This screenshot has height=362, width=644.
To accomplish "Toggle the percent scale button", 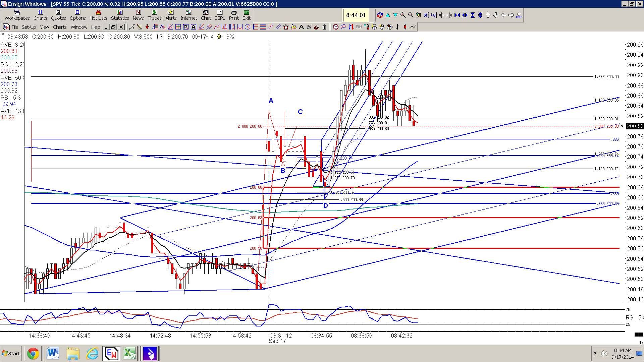I will [426, 15].
